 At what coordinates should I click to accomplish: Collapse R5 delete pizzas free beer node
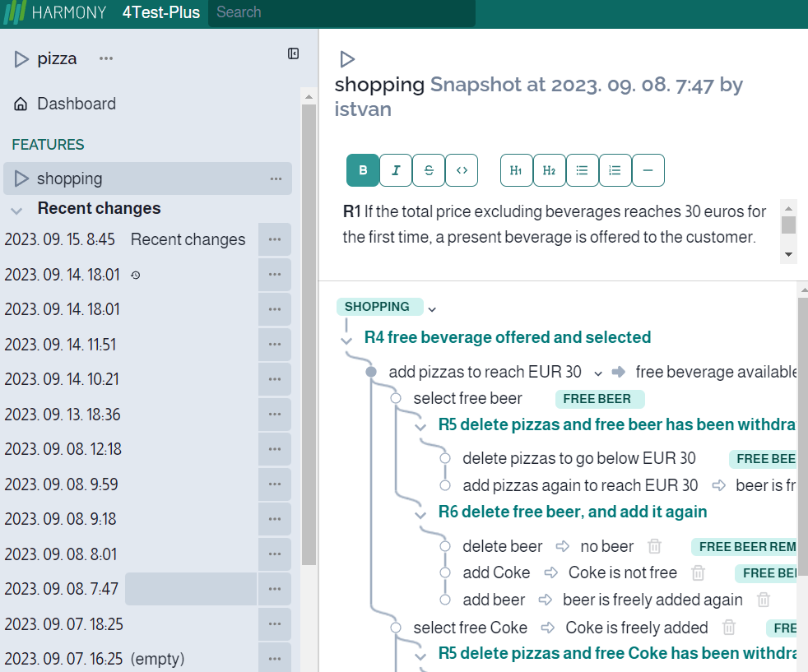click(x=420, y=427)
